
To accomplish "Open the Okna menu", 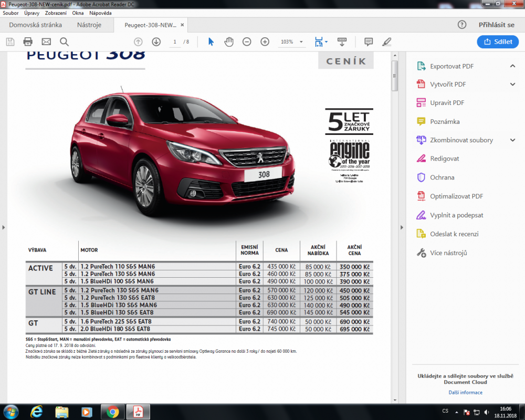I will click(x=78, y=13).
